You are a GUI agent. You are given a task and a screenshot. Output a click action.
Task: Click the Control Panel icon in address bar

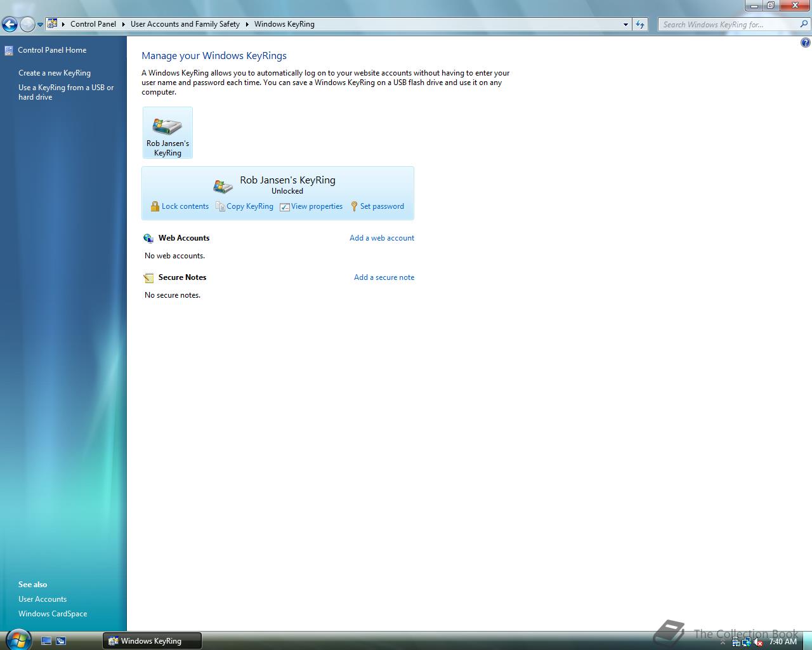pyautogui.click(x=53, y=24)
